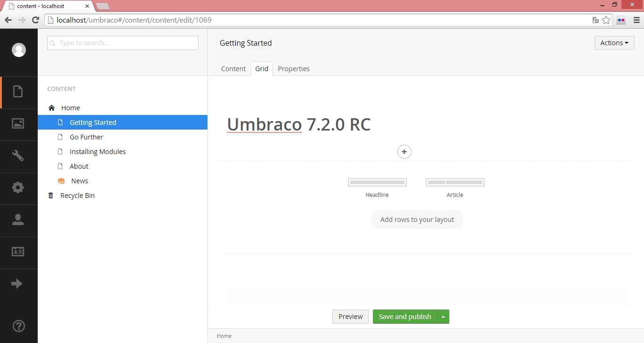Select Installing Modules in content tree

click(98, 152)
